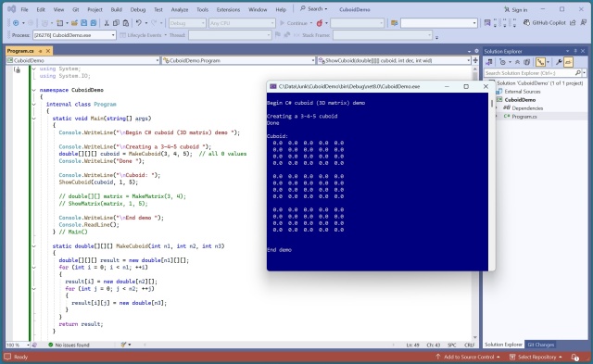Open the Edit menu
The height and width of the screenshot is (364, 593).
click(x=41, y=9)
